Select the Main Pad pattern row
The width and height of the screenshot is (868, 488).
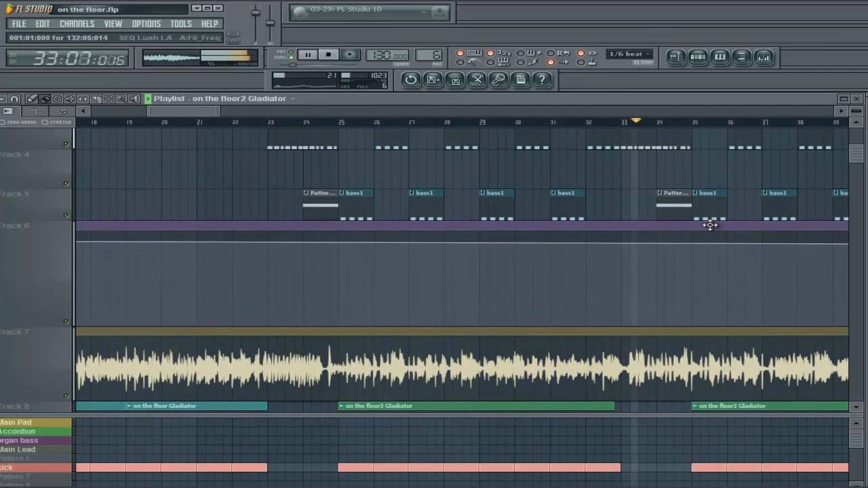click(x=35, y=422)
